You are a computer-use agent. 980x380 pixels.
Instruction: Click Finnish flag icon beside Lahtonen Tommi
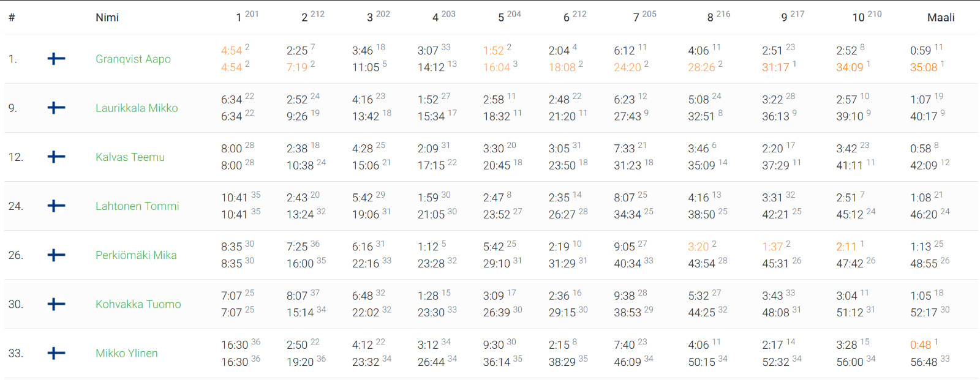pos(56,206)
